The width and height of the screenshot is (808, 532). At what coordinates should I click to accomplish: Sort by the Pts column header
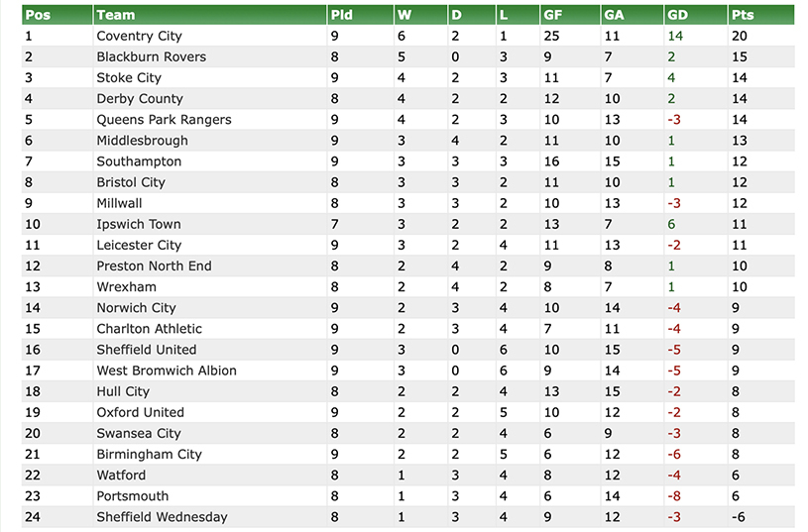pos(742,15)
